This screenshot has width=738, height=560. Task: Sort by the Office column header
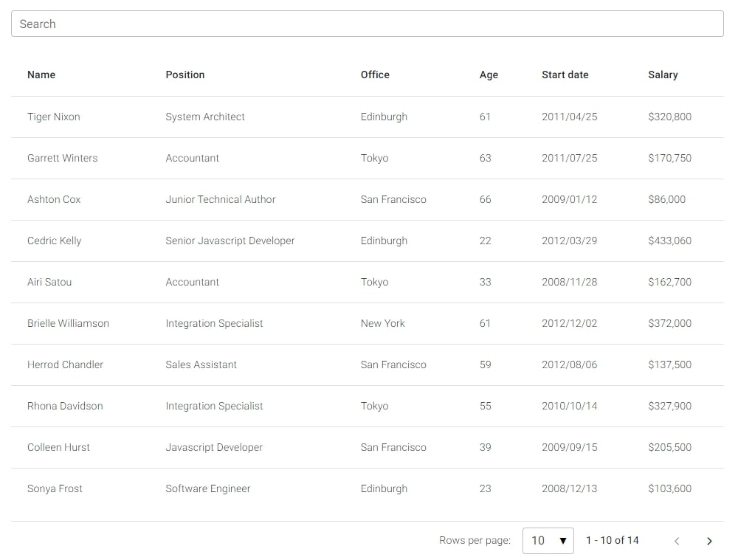[x=375, y=75]
